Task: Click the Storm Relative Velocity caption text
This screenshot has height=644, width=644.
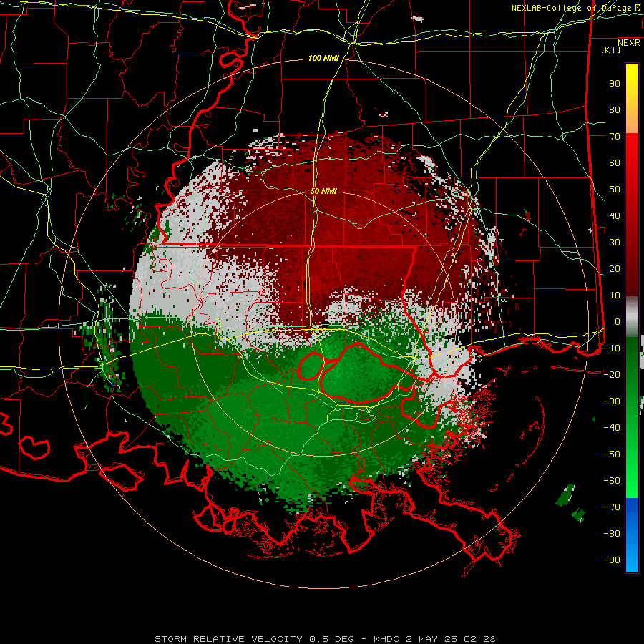Action: pos(325,639)
